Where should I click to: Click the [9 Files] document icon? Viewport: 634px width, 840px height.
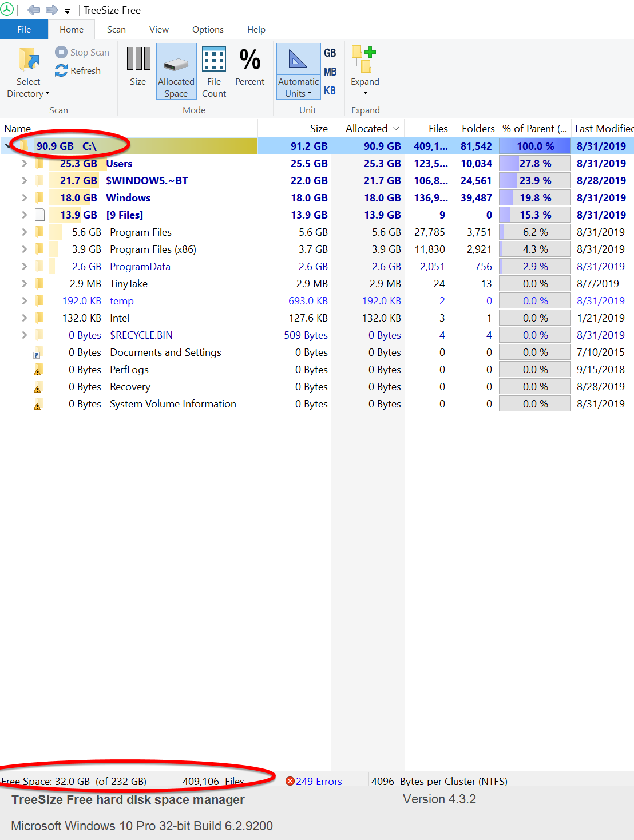click(x=39, y=215)
